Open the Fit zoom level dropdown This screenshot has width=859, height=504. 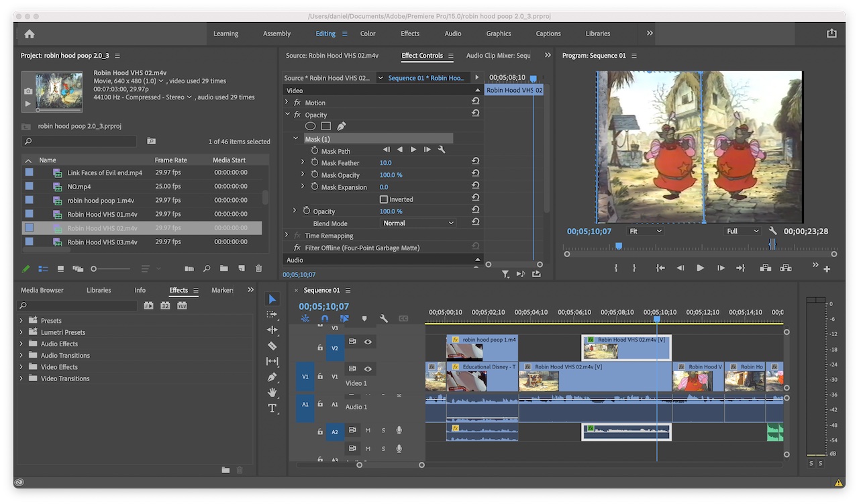tap(645, 231)
